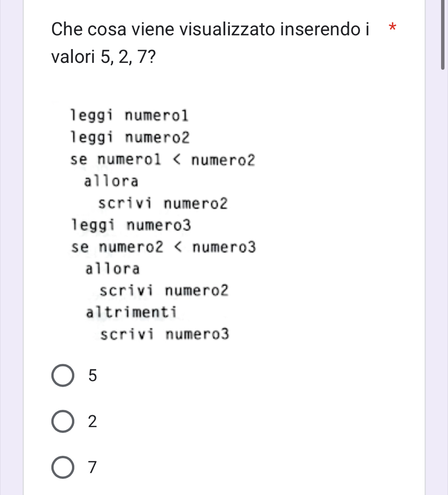Viewport: 448px width, 495px height.
Task: Click the option label text "5"
Action: [x=93, y=376]
